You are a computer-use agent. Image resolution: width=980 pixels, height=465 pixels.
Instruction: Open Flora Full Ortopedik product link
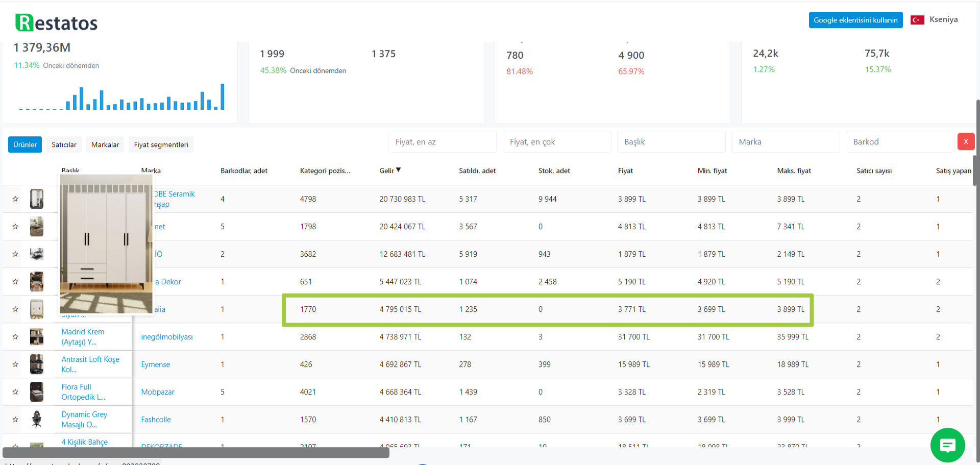pyautogui.click(x=83, y=392)
